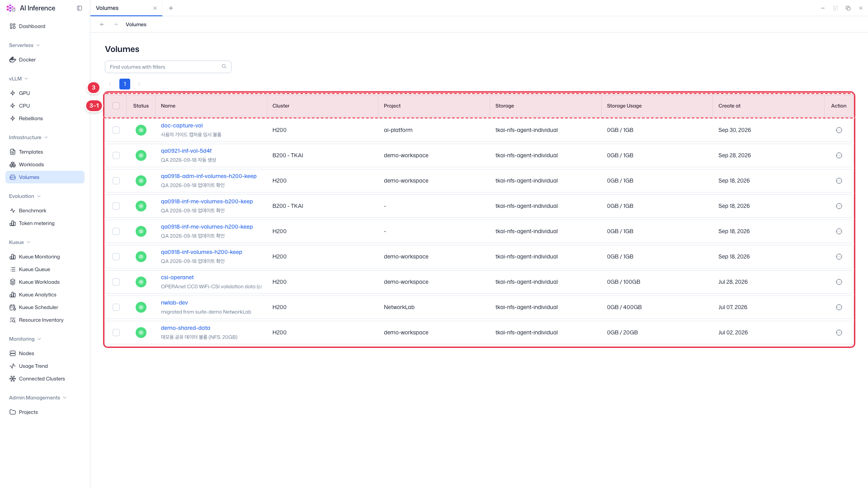
Task: Go back with the left arrow
Action: [102, 24]
